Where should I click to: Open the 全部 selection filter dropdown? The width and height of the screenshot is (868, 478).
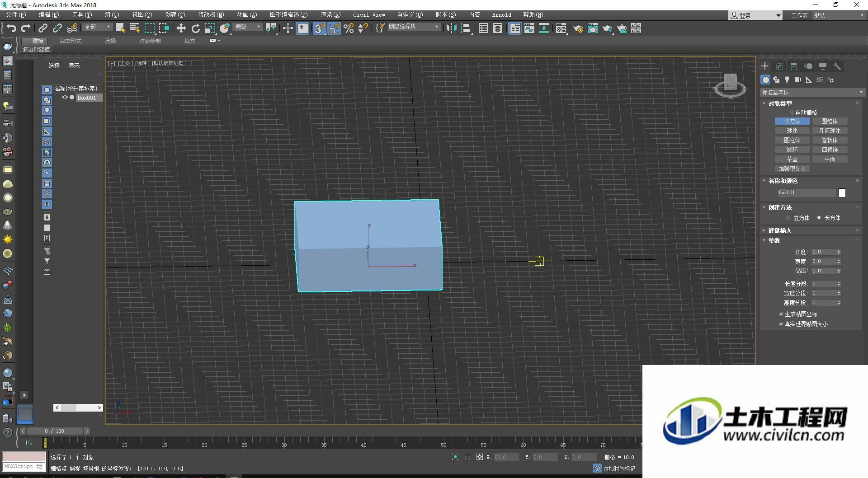(x=97, y=27)
